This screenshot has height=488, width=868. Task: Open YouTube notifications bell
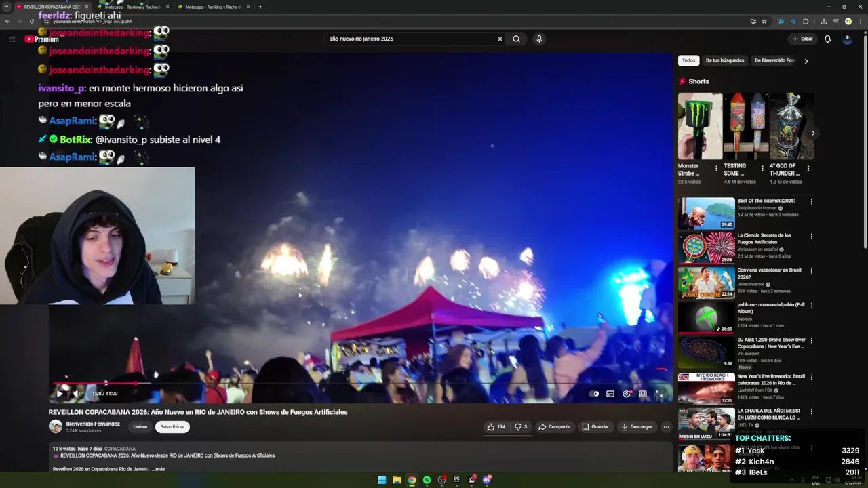point(827,39)
